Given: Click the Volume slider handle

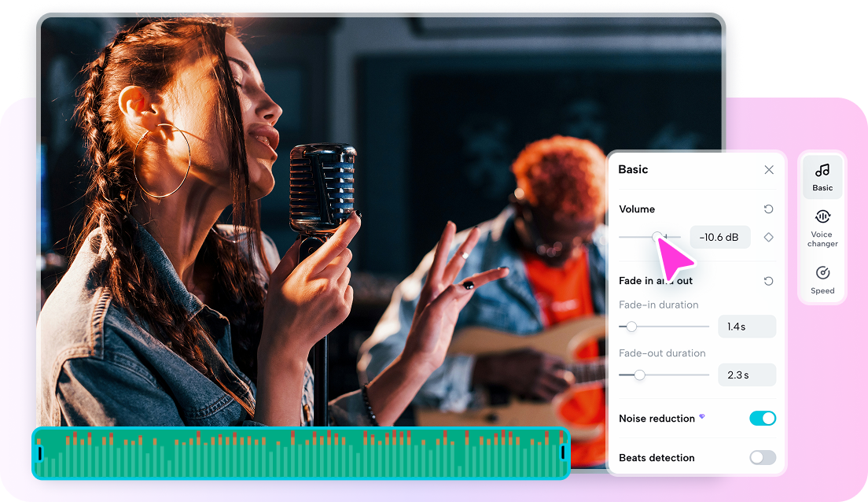Looking at the screenshot, I should click(657, 237).
